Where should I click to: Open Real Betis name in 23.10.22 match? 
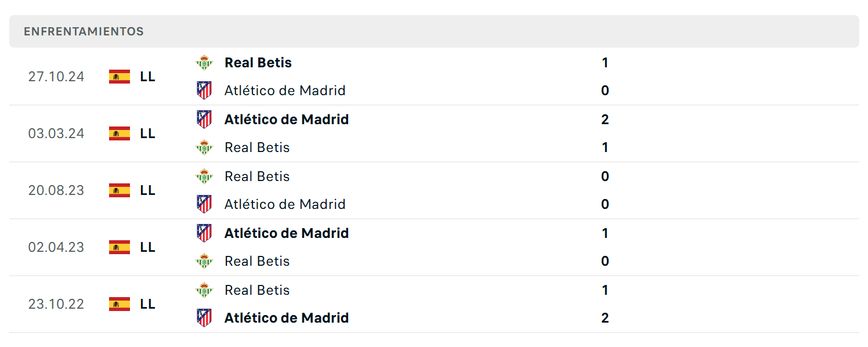257,290
